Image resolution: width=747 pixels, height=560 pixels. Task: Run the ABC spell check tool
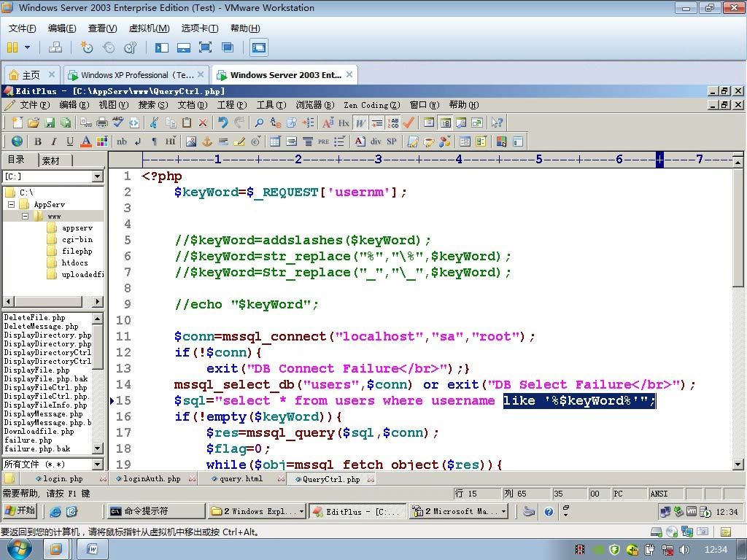(117, 122)
